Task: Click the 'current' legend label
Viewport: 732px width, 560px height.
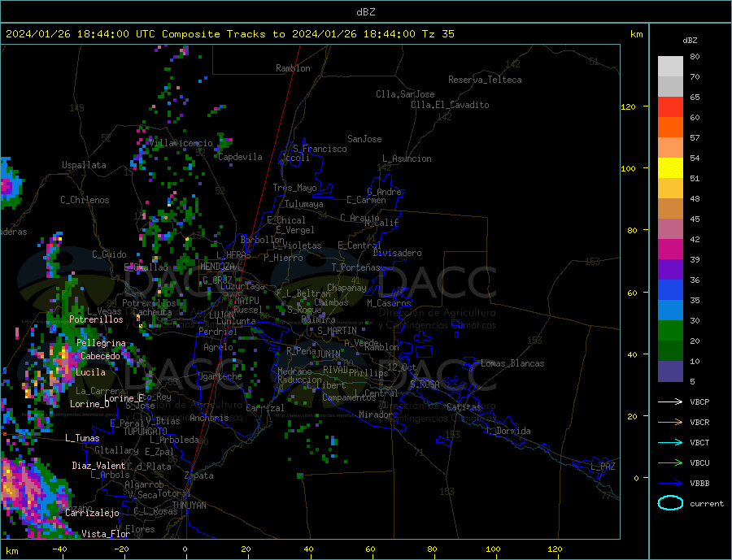Action: (707, 504)
